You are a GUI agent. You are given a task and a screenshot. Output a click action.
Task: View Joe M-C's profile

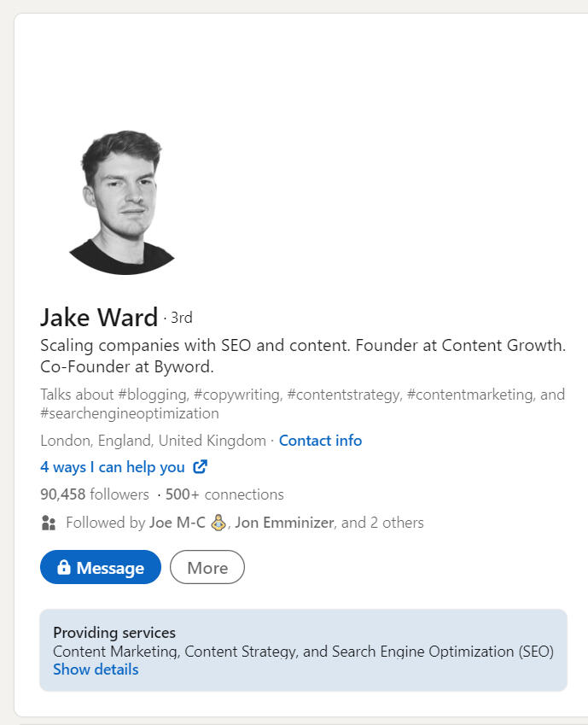pos(177,523)
